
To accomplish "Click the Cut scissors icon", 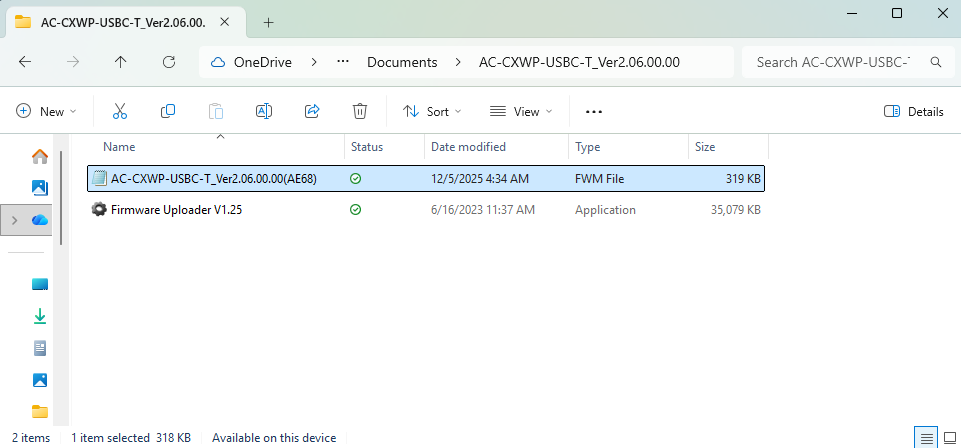I will 120,111.
